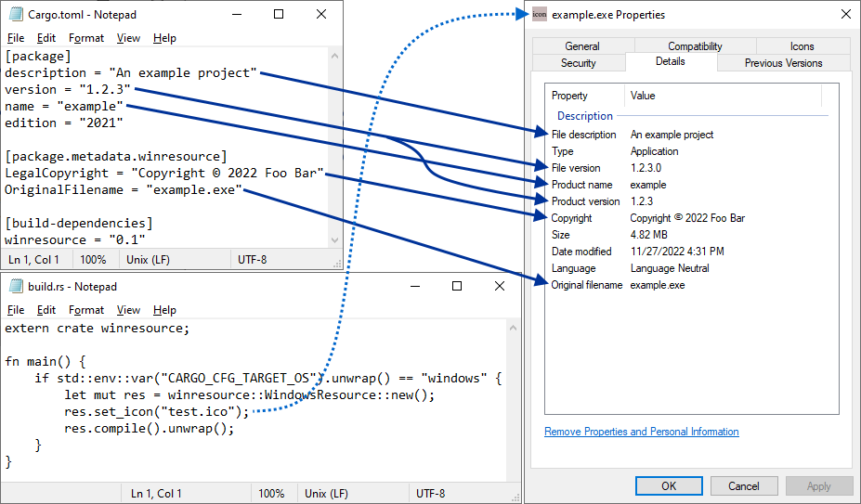Screen dimensions: 861x504
Task: Switch to the Security tab
Action: coord(579,62)
